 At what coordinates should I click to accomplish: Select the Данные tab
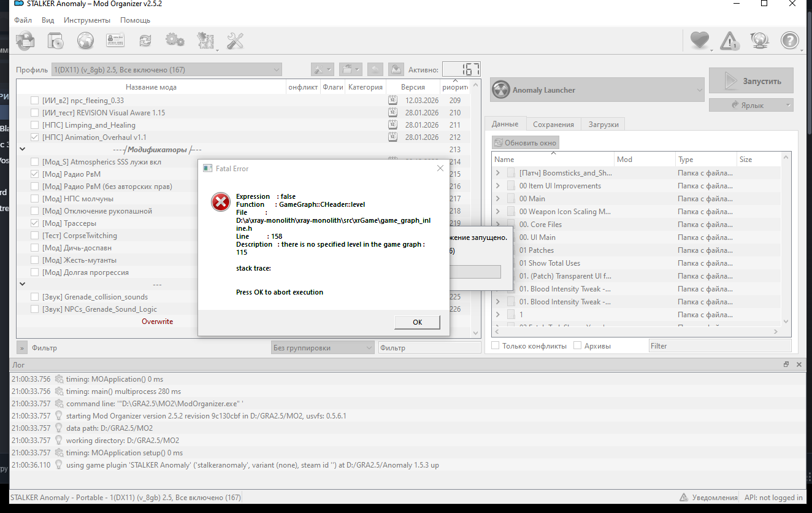505,123
